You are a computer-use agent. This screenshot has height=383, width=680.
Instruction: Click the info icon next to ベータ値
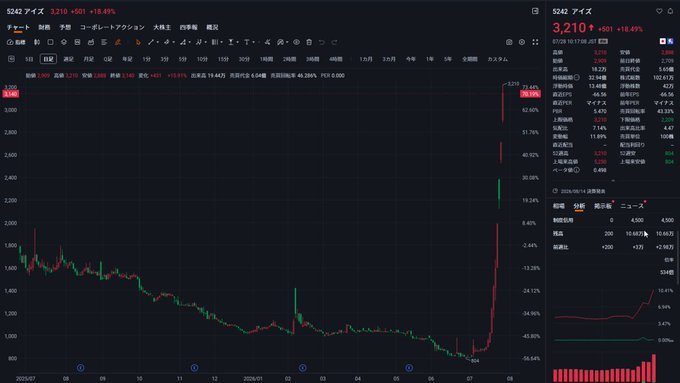tap(577, 170)
